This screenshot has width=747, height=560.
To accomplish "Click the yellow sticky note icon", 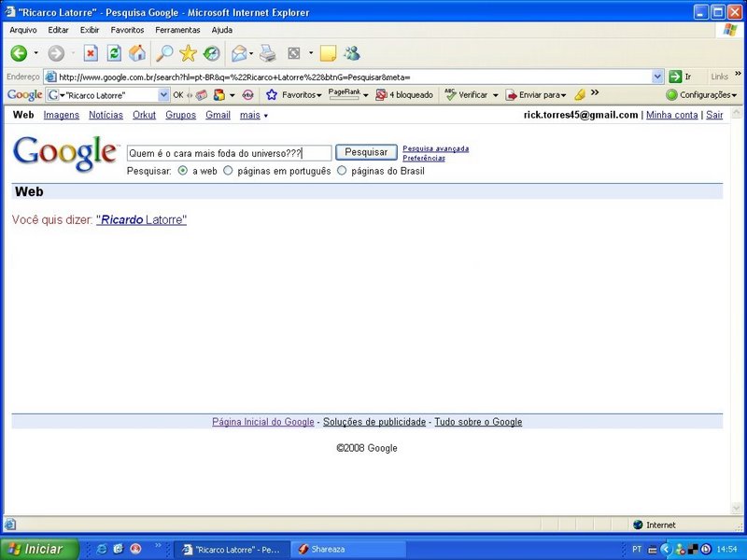I will click(328, 53).
